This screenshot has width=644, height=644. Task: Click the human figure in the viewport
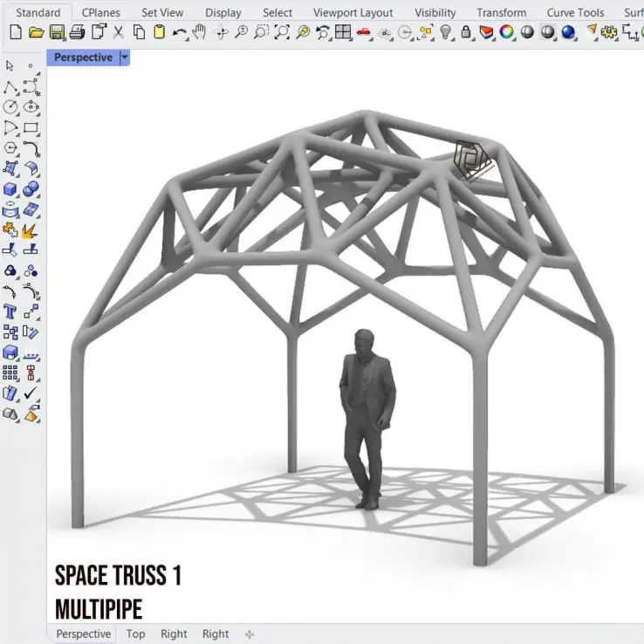[x=367, y=410]
